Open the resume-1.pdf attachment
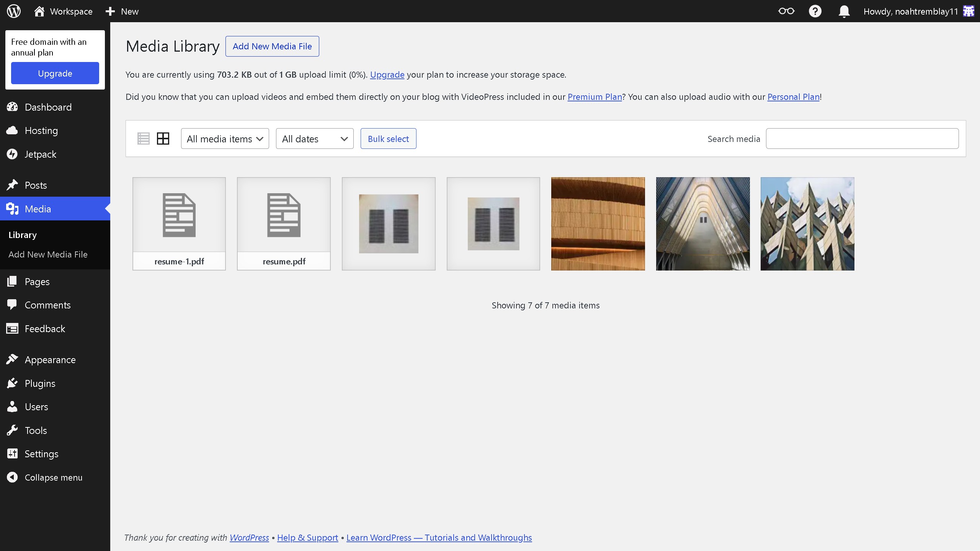 179,223
